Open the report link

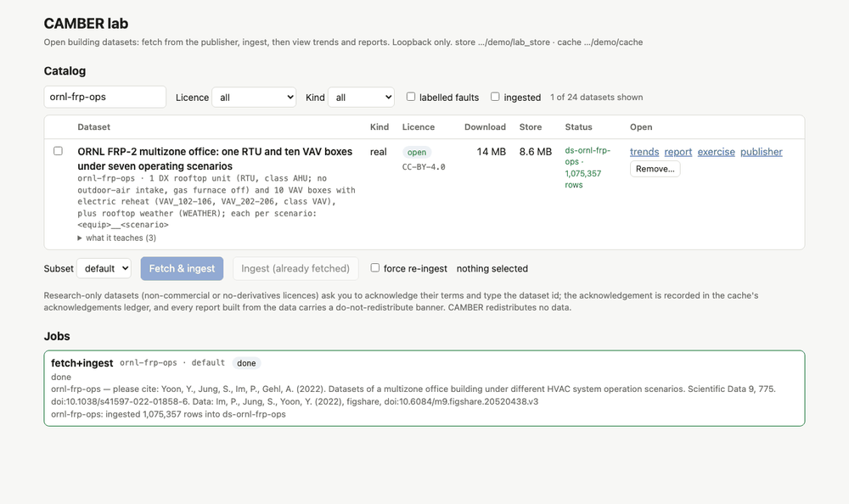tap(678, 152)
